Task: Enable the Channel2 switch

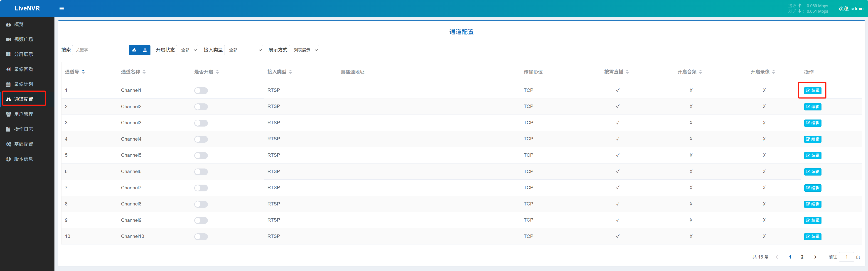Action: coord(201,107)
